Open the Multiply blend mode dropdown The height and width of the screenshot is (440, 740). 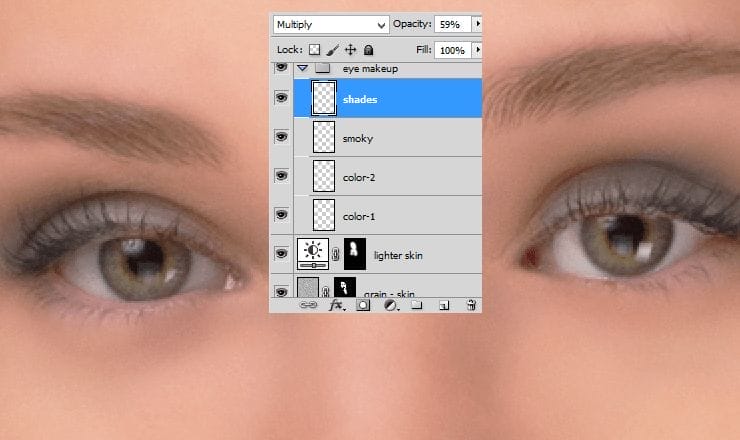click(x=329, y=23)
